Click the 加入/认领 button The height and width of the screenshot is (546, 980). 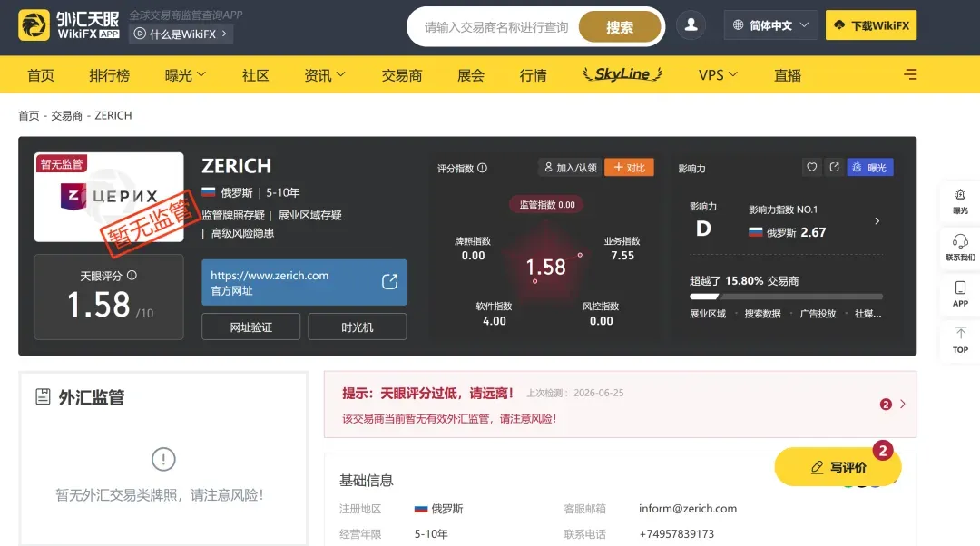click(x=570, y=168)
